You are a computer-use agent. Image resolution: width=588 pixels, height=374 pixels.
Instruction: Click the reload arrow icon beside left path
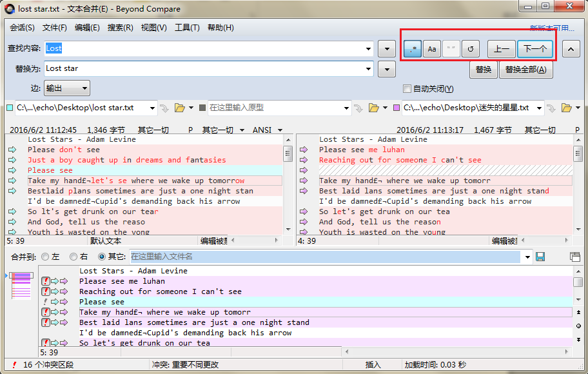164,108
